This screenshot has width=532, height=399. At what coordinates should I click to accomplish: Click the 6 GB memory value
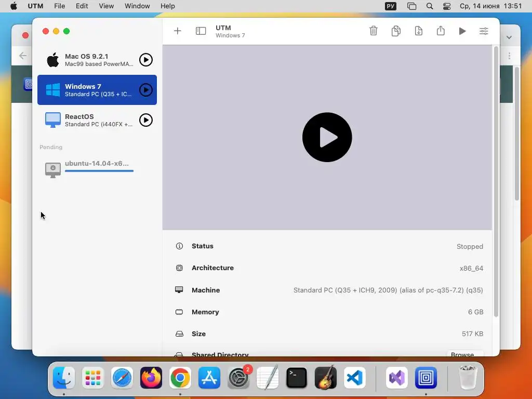(x=475, y=312)
